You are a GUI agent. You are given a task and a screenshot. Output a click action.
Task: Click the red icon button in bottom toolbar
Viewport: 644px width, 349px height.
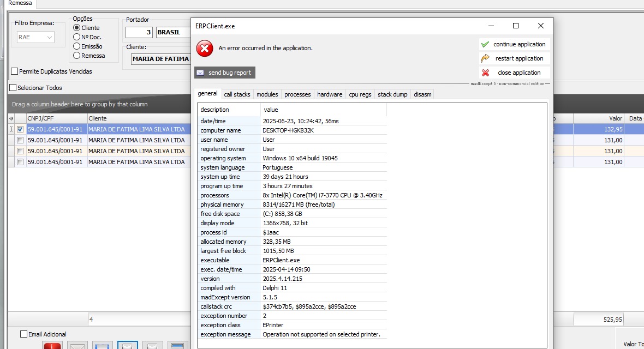52,345
